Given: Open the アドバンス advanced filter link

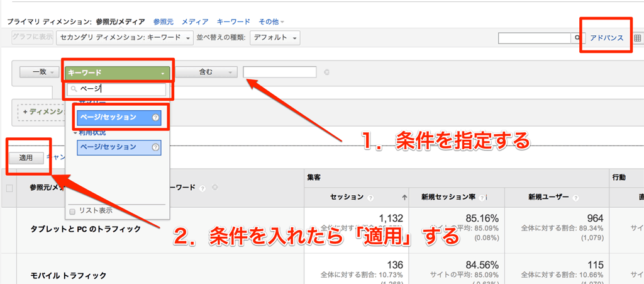Looking at the screenshot, I should 606,38.
